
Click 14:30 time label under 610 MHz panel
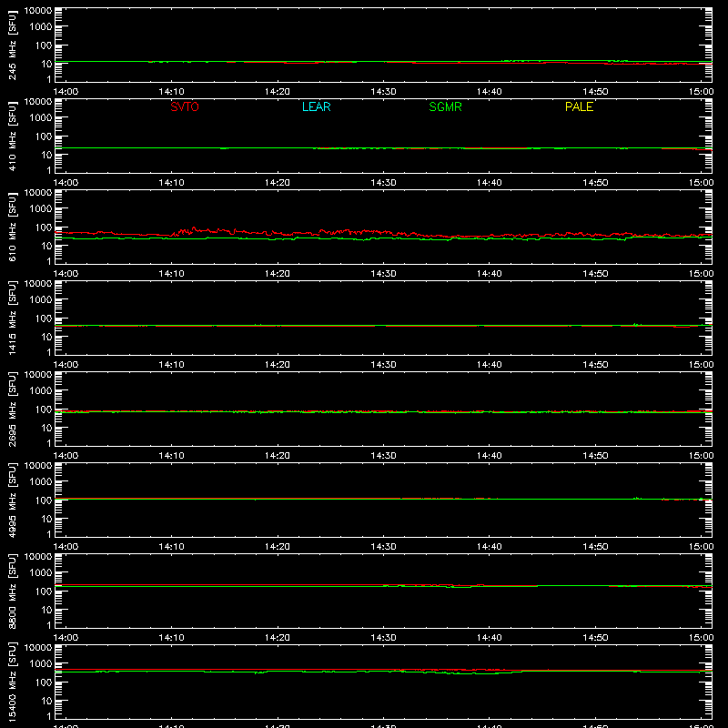click(383, 274)
